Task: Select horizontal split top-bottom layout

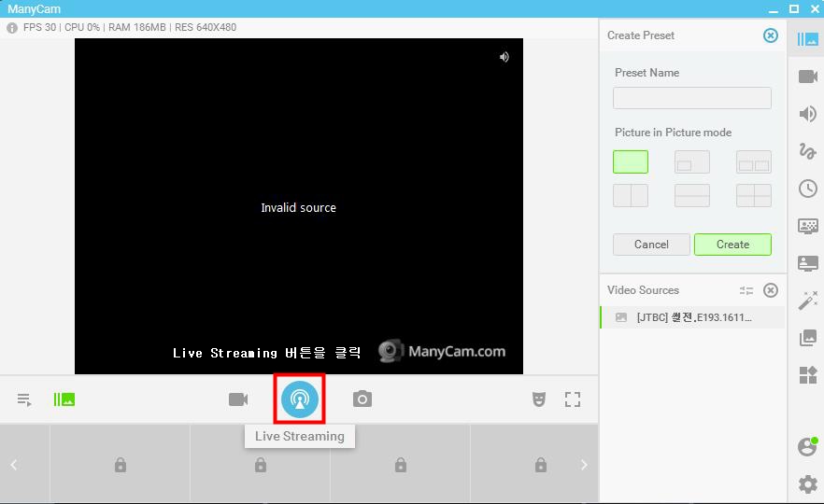Action: [x=691, y=195]
